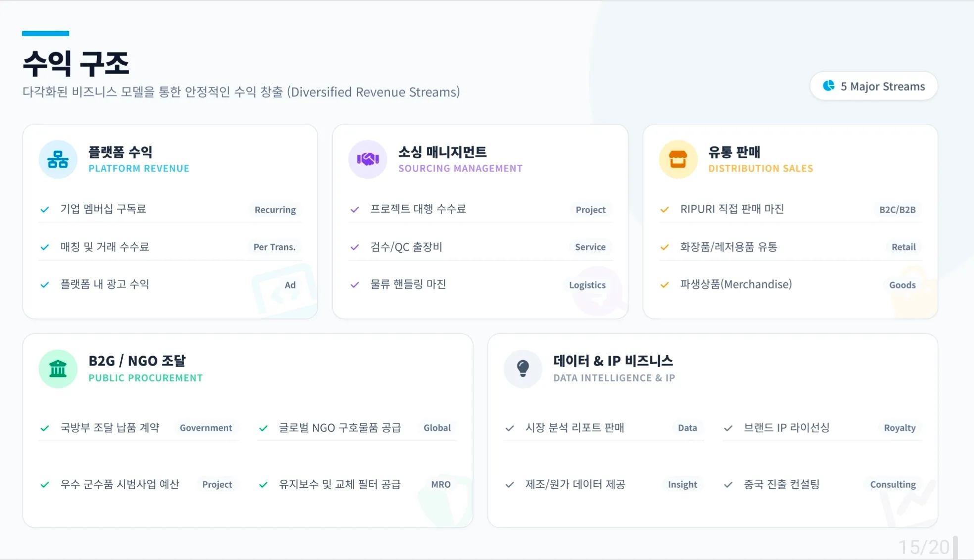974x560 pixels.
Task: Select the Per Trans. tag
Action: click(x=274, y=247)
